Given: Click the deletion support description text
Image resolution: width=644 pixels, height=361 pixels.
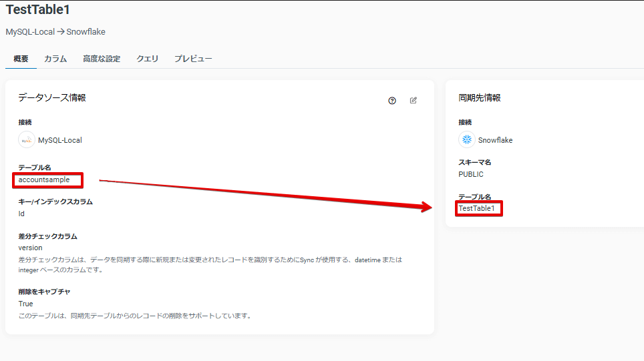Looking at the screenshot, I should pyautogui.click(x=136, y=316).
